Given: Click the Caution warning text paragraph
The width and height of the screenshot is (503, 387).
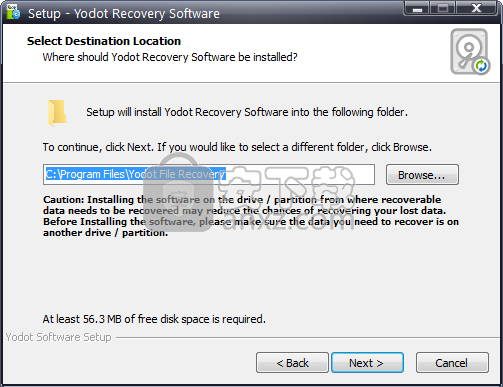Looking at the screenshot, I should (251, 216).
